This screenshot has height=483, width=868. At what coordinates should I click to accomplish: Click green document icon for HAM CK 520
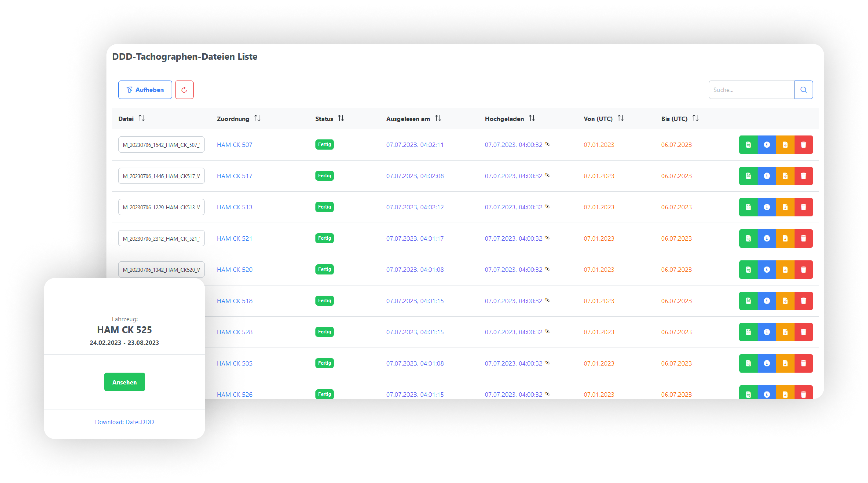[x=748, y=269]
